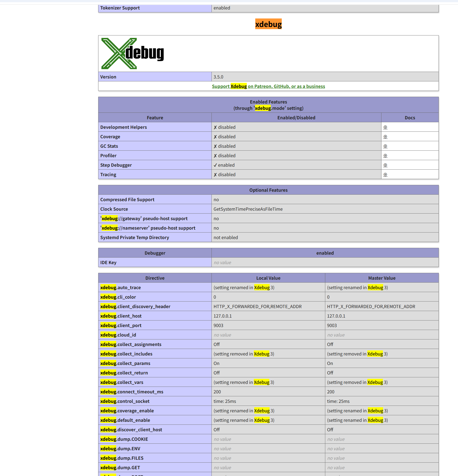The image size is (458, 476).
Task: Click xdebug.default_enable directive name
Action: pos(125,420)
